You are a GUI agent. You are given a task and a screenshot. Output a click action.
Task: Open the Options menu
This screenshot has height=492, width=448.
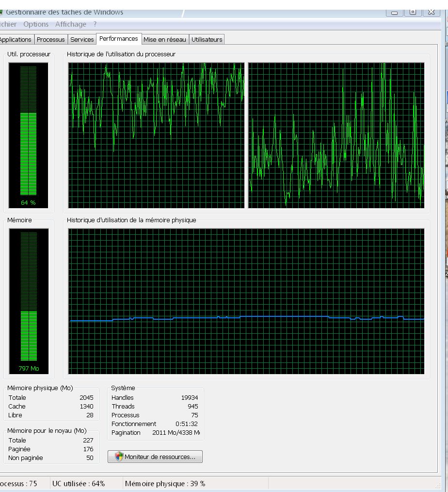36,24
